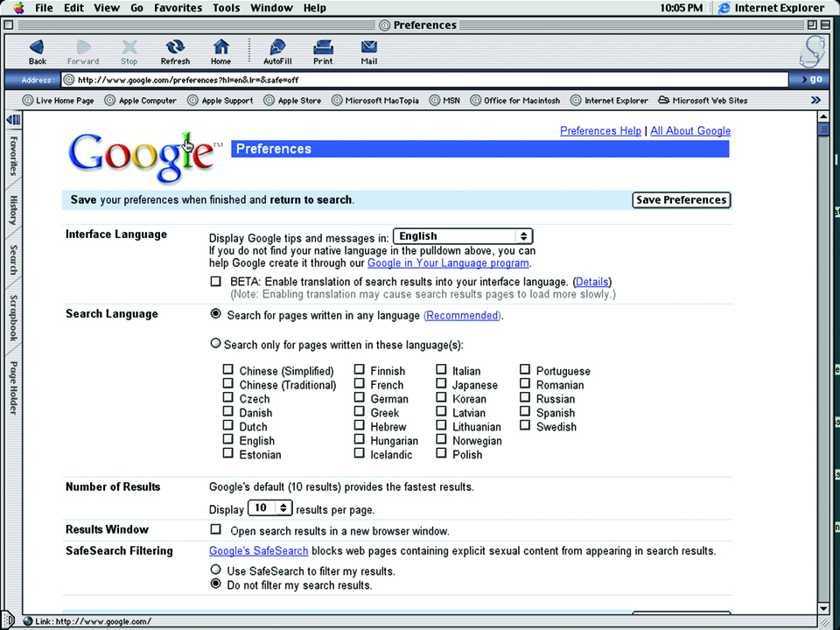Enable opening results in a new browser window
The height and width of the screenshot is (630, 840).
pos(216,529)
